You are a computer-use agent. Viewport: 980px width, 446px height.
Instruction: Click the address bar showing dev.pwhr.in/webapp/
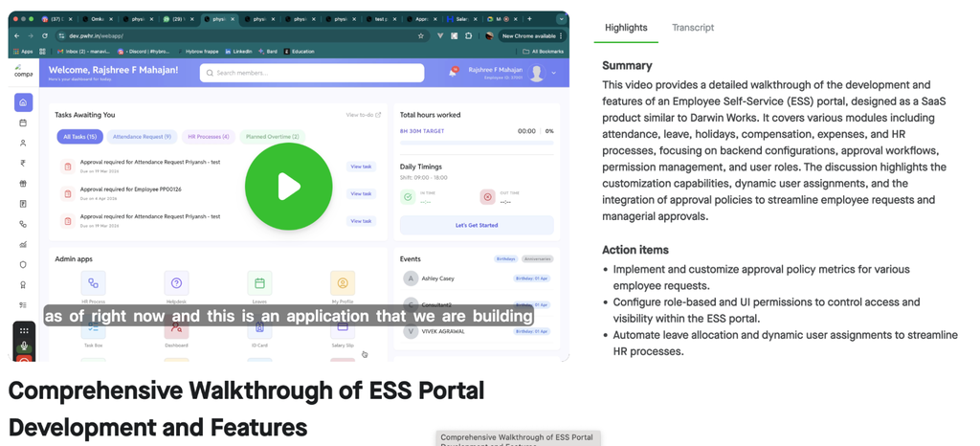pos(242,36)
